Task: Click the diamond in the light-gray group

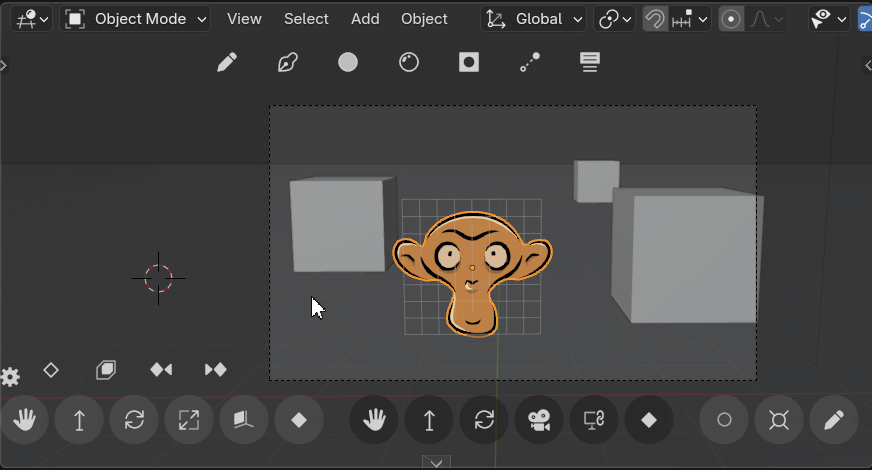Action: tap(299, 420)
